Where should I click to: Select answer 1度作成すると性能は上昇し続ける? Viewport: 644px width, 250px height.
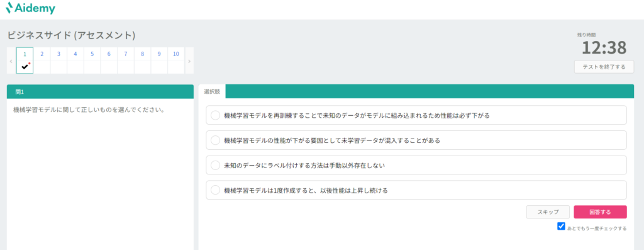(x=416, y=190)
